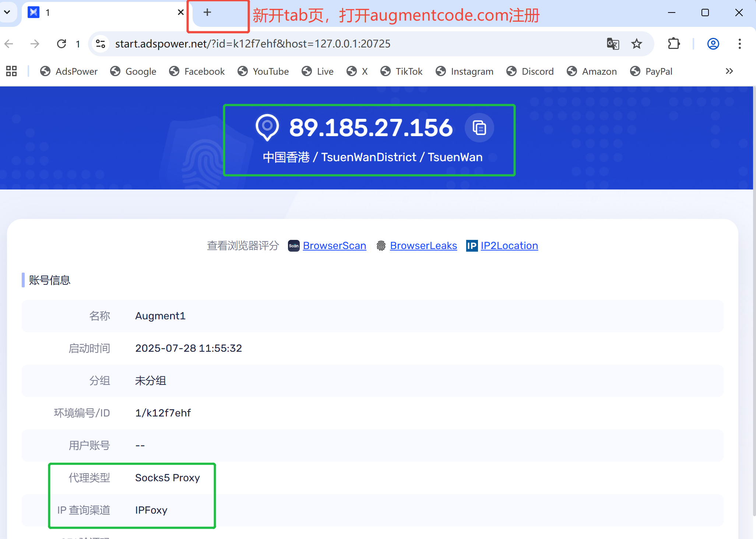Open the Amazon bookmark
Image resolution: width=756 pixels, height=539 pixels.
click(x=592, y=71)
